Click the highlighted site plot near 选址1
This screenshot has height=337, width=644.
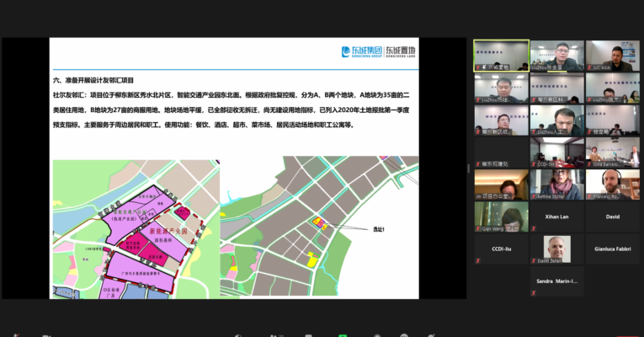tap(320, 223)
